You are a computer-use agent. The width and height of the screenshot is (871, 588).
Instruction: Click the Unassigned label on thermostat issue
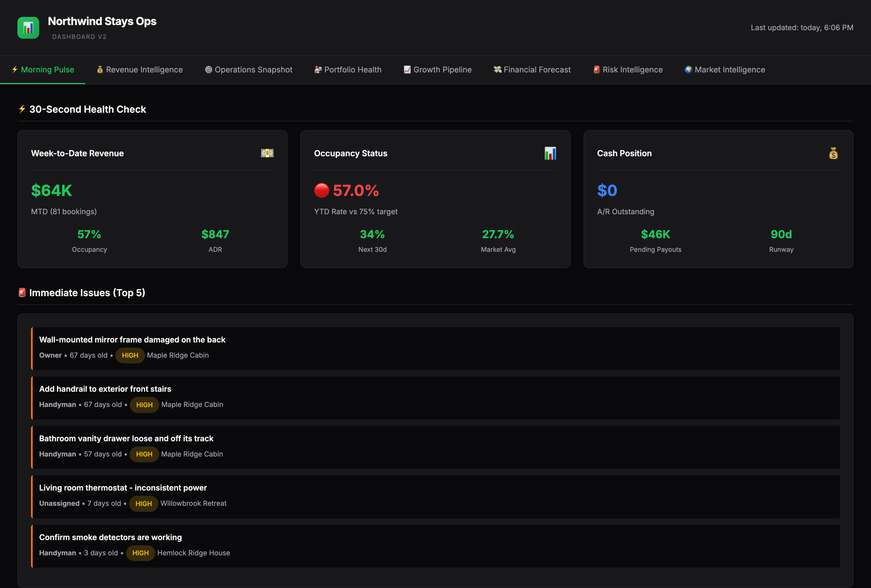[59, 503]
